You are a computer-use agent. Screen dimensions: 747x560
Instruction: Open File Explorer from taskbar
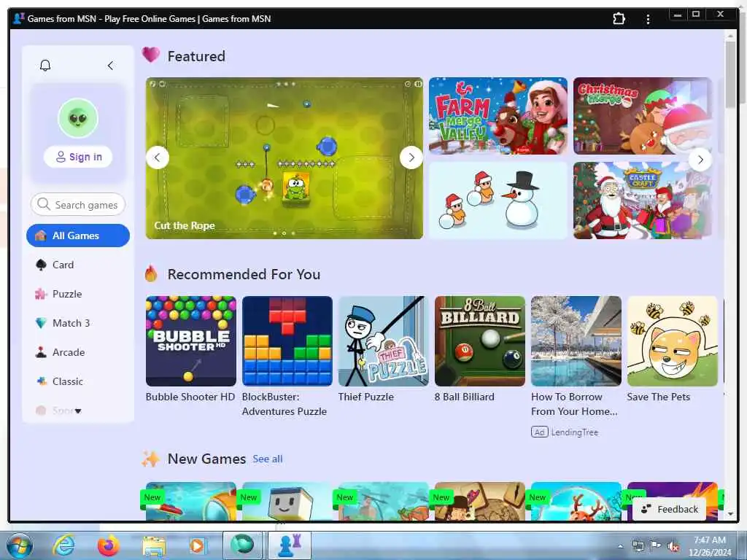click(153, 546)
